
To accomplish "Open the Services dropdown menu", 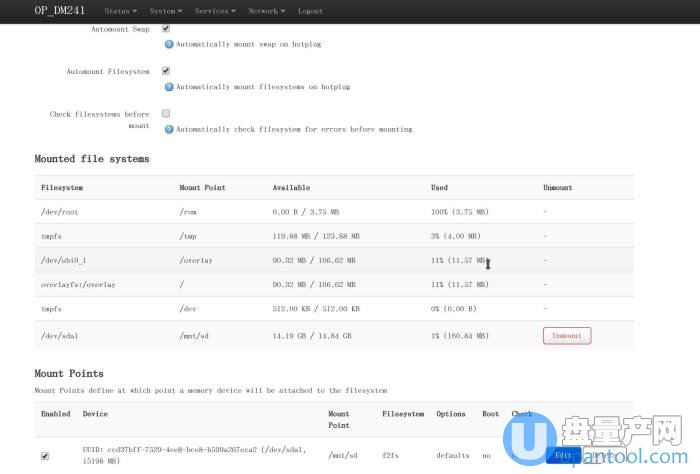I will [x=215, y=11].
